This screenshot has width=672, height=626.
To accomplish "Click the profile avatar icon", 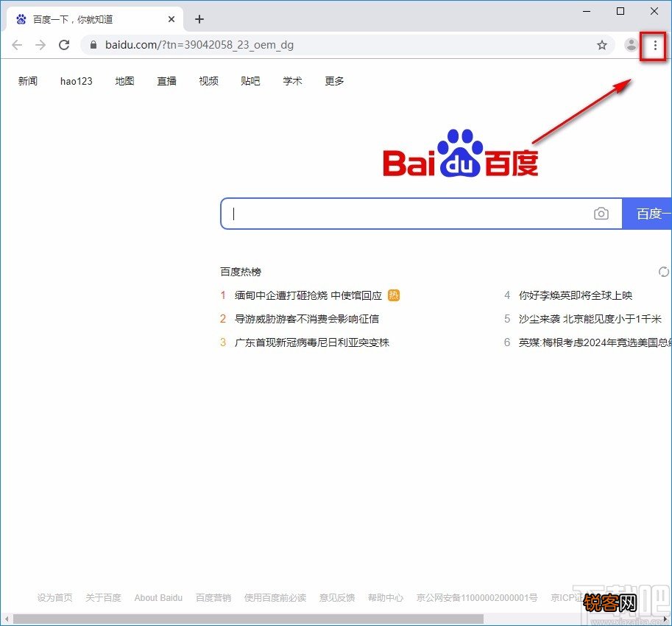I will coord(631,45).
